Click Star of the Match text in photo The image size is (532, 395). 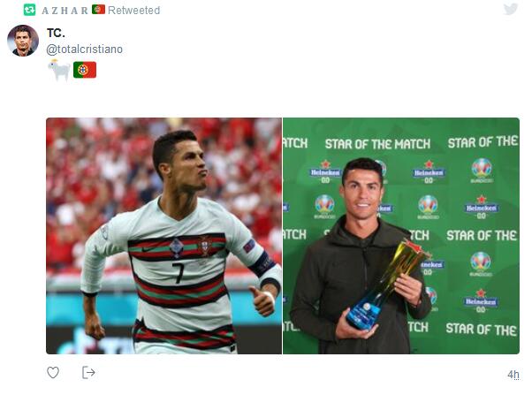tap(377, 144)
